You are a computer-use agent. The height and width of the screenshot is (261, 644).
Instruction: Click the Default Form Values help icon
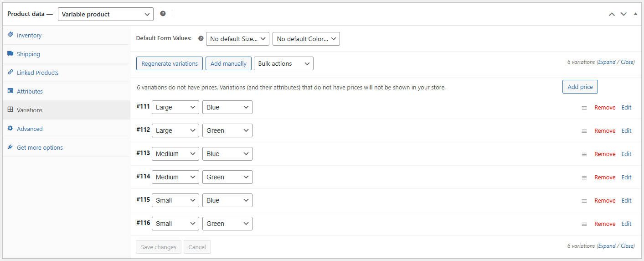pos(201,38)
